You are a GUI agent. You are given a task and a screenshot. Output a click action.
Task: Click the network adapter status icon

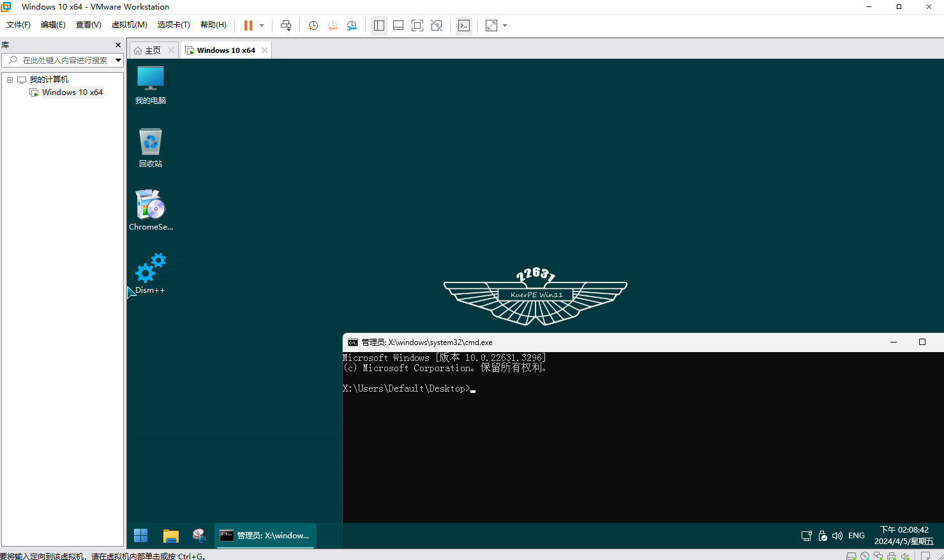pyautogui.click(x=878, y=556)
